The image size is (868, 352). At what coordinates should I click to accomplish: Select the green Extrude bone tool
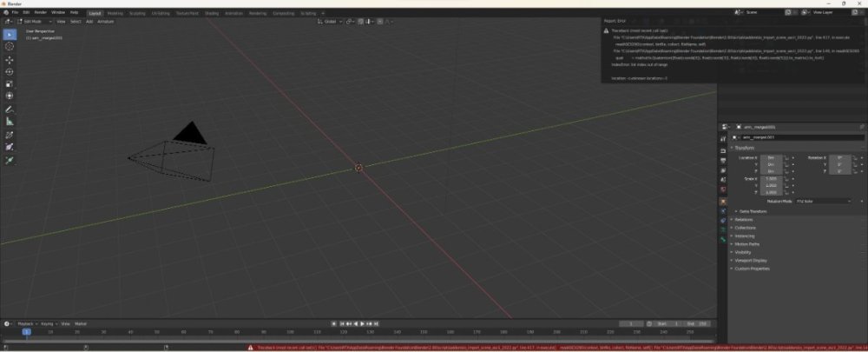tap(10, 160)
